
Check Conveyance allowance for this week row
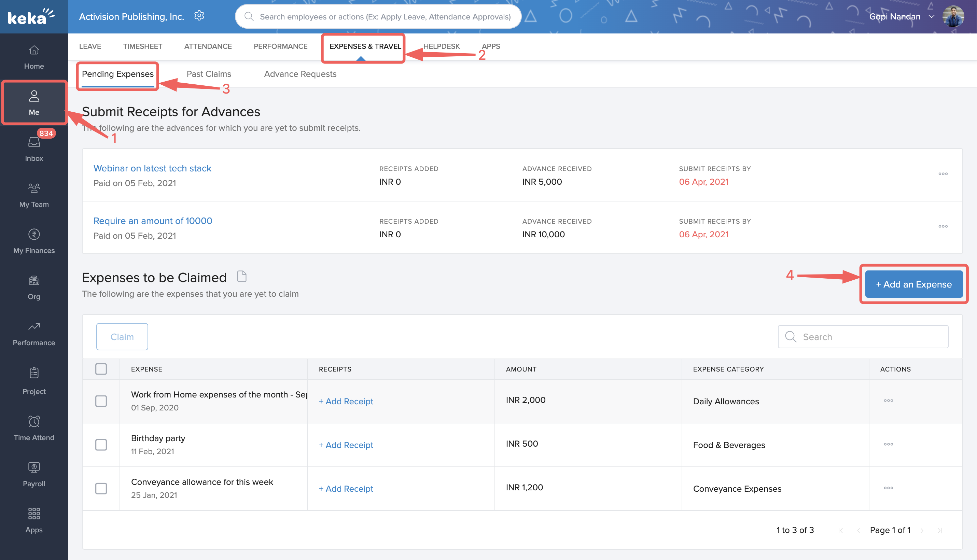[101, 488]
